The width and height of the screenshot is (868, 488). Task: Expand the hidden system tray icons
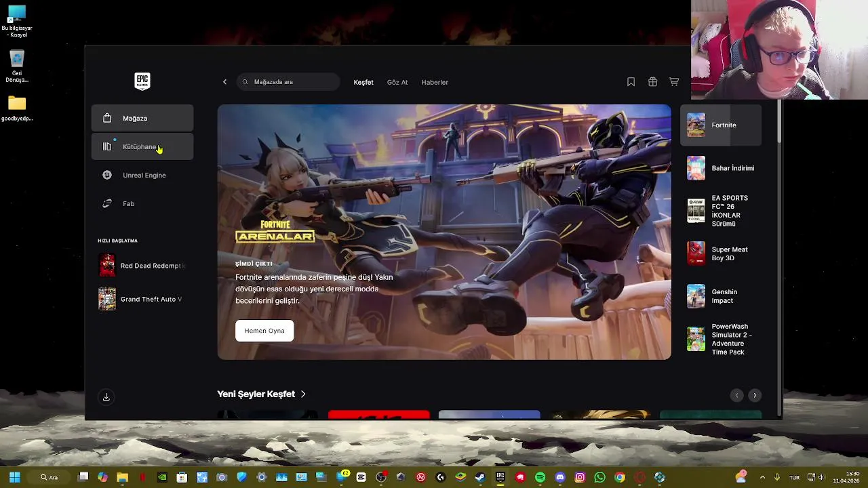tap(762, 477)
